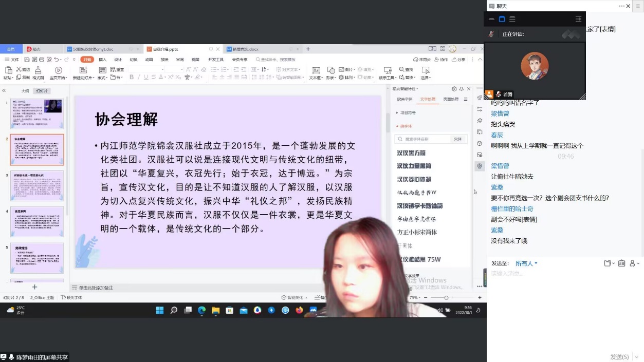The image size is (644, 362).
Task: Click the clear formatting eraser icon
Action: click(x=204, y=69)
